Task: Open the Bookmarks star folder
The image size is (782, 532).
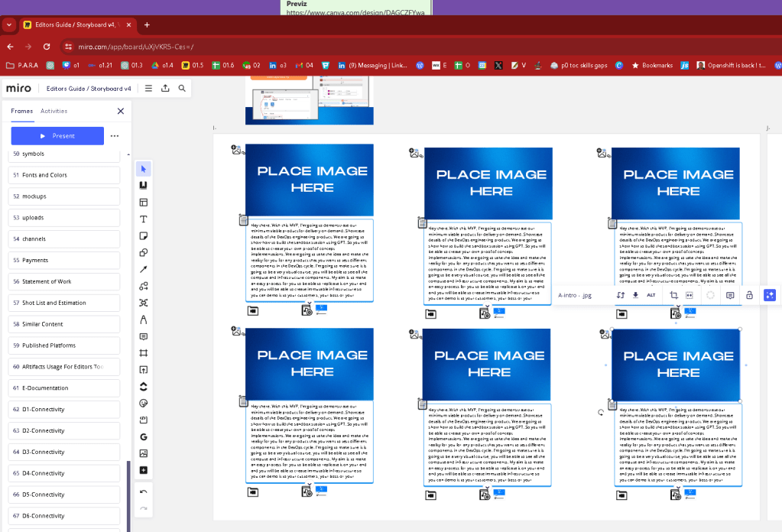Action: pyautogui.click(x=652, y=65)
